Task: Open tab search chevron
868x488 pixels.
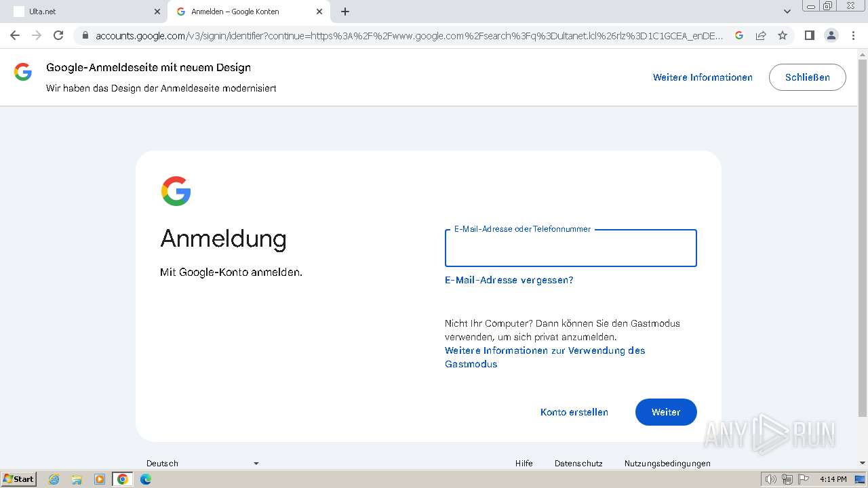Action: click(787, 12)
